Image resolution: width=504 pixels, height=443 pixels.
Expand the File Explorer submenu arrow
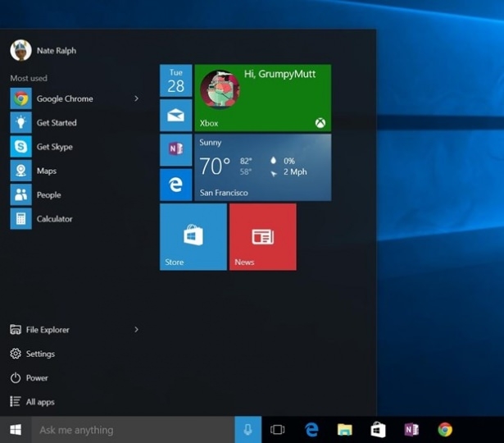[x=136, y=330]
